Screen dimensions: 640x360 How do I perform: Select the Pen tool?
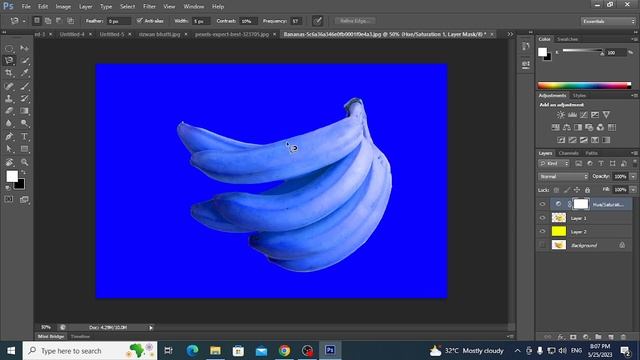click(x=9, y=136)
